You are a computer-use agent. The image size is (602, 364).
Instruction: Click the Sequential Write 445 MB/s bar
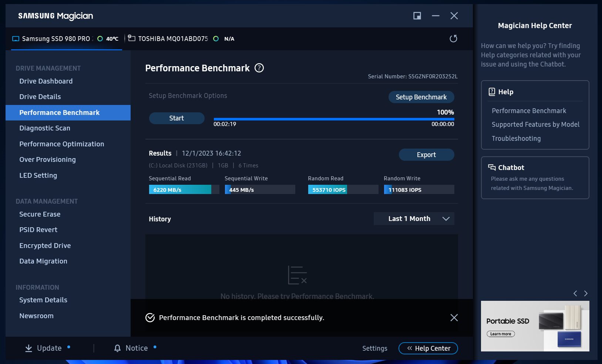click(x=260, y=190)
